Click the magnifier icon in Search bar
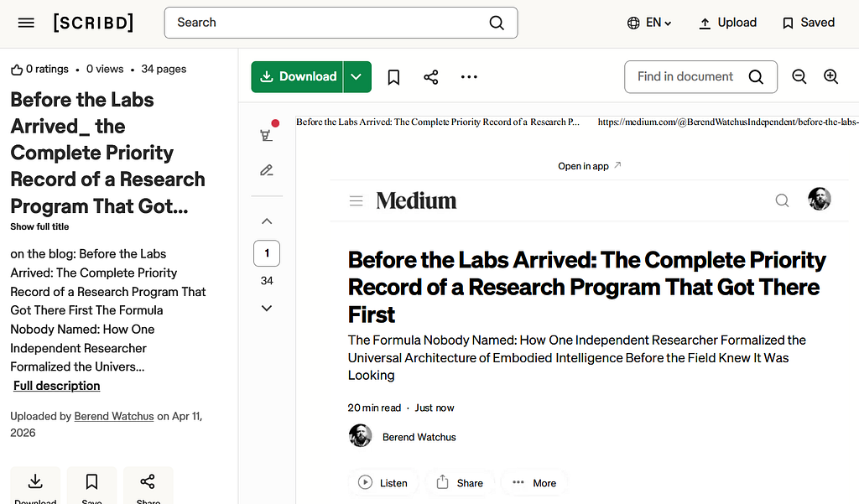859x504 pixels. 497,23
